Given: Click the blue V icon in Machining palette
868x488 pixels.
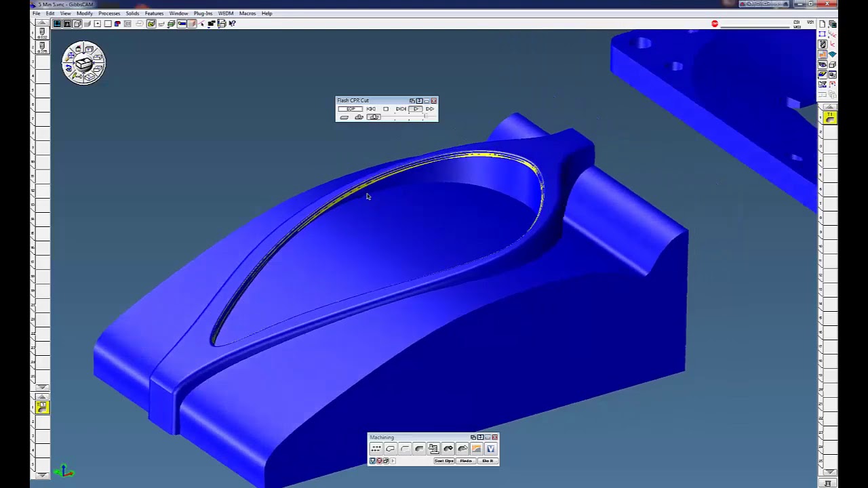Looking at the screenshot, I should pos(490,449).
